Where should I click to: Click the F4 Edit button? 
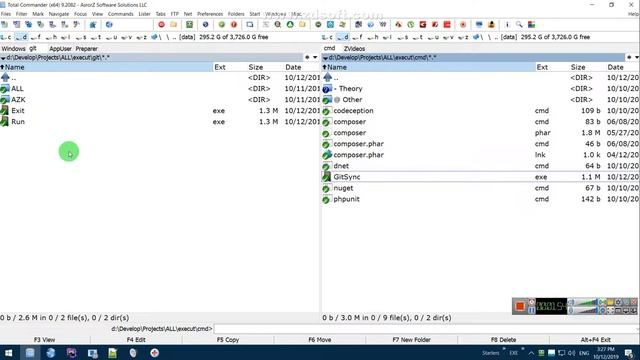click(136, 340)
